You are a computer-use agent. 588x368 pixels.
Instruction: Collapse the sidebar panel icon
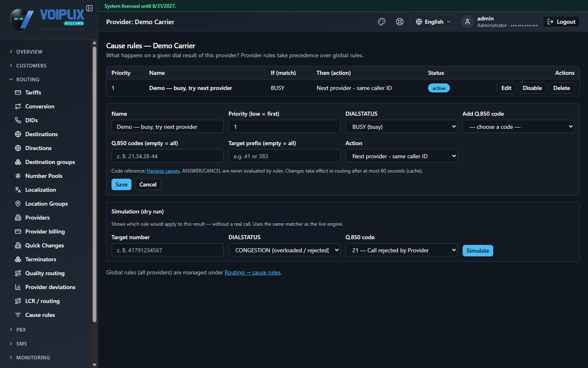89,8
